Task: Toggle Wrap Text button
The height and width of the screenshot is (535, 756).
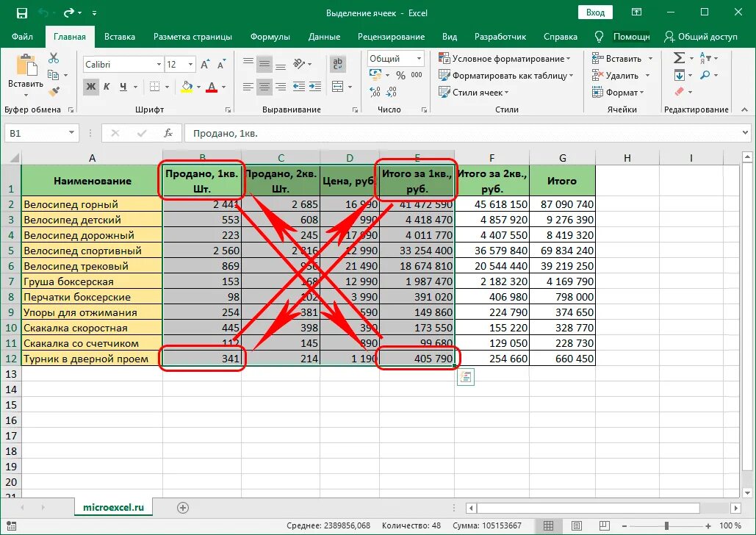Action: [x=338, y=63]
